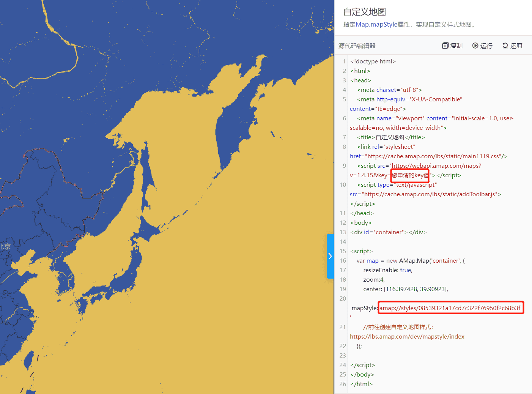Click the closing </html> tag line

(362, 384)
